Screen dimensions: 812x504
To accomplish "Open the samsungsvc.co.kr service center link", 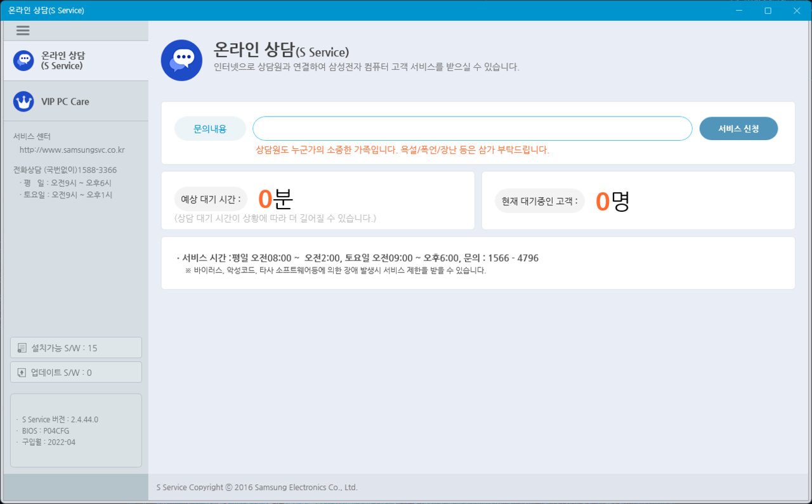I will click(x=72, y=150).
